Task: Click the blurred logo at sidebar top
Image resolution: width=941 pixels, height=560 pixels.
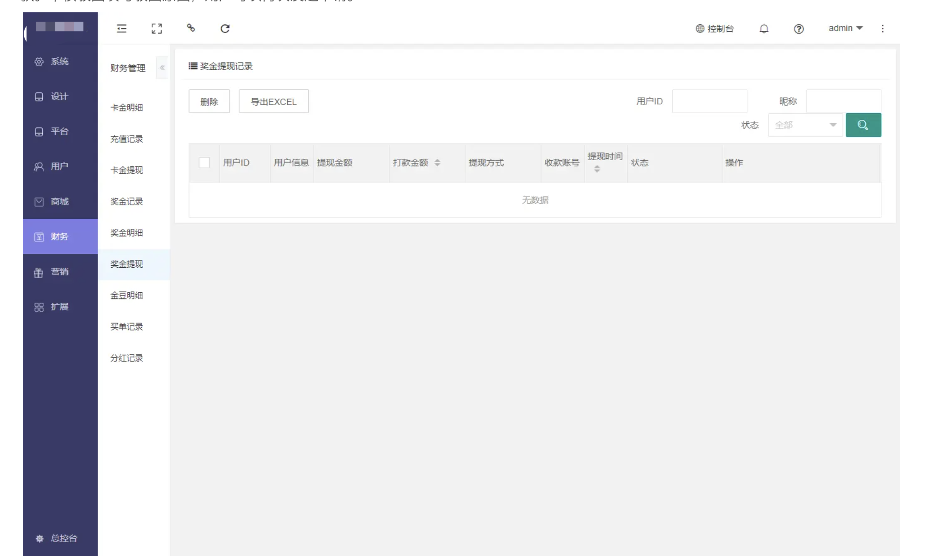Action: (60, 27)
